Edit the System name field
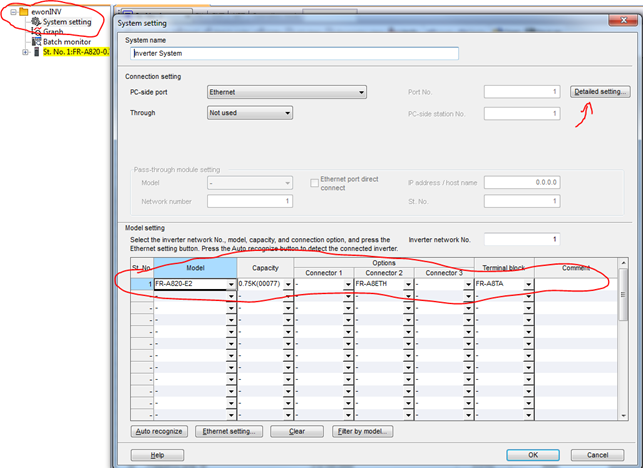The height and width of the screenshot is (468, 643). [294, 53]
